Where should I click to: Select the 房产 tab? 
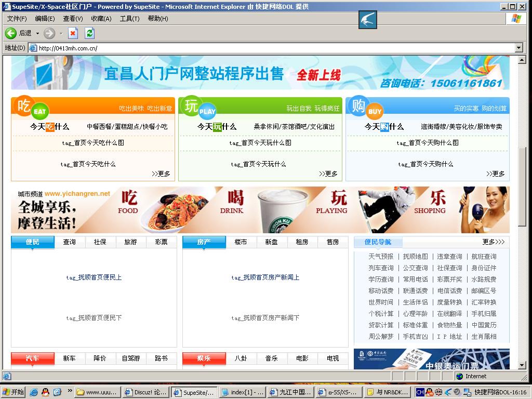(x=204, y=242)
